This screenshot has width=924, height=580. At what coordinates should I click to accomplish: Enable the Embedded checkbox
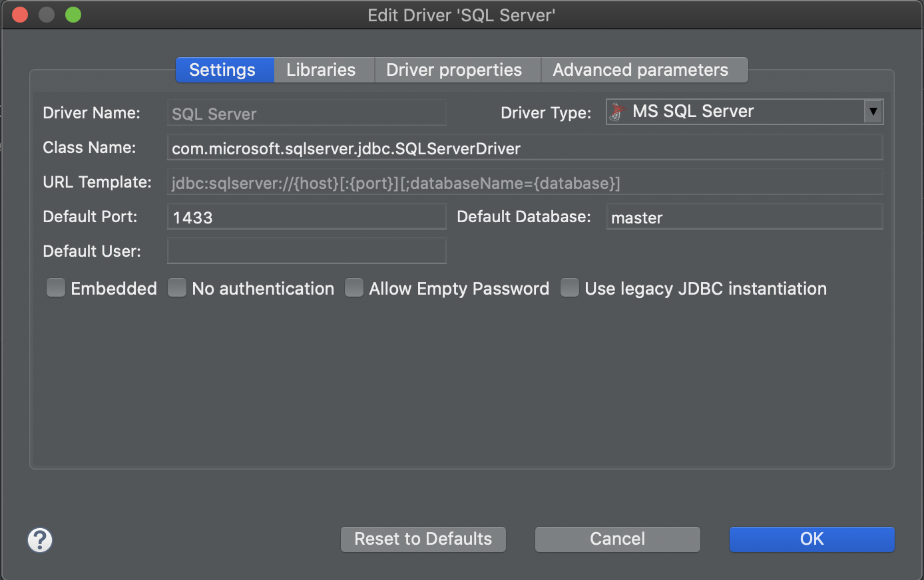pos(56,287)
